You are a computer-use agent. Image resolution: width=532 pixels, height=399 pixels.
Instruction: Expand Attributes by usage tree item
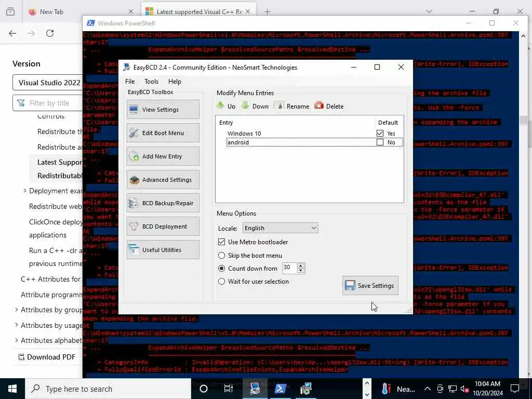tap(16, 325)
